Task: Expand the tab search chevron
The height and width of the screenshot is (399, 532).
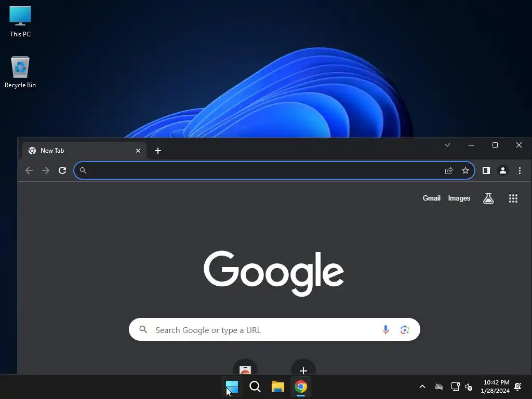Action: point(447,145)
